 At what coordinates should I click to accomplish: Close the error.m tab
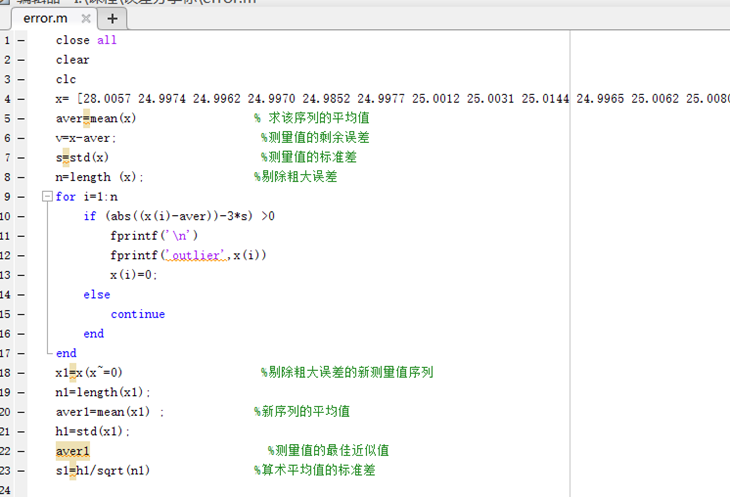tap(86, 19)
